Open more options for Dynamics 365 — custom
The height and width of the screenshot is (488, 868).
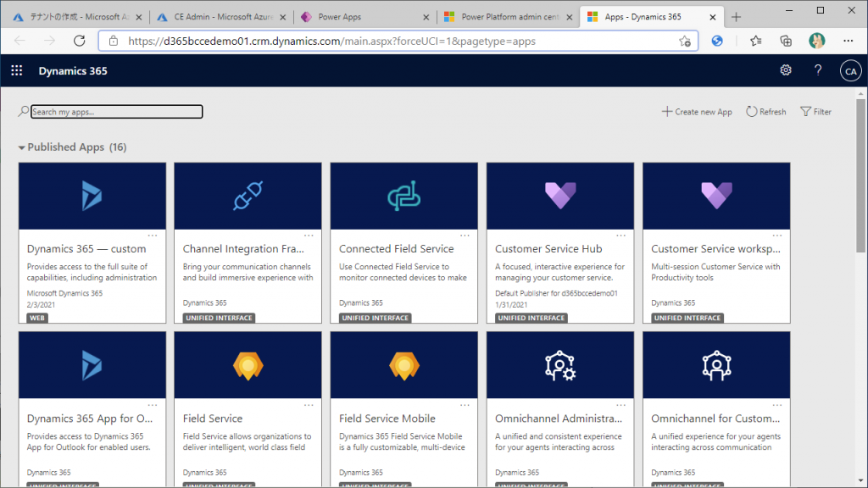pos(153,236)
